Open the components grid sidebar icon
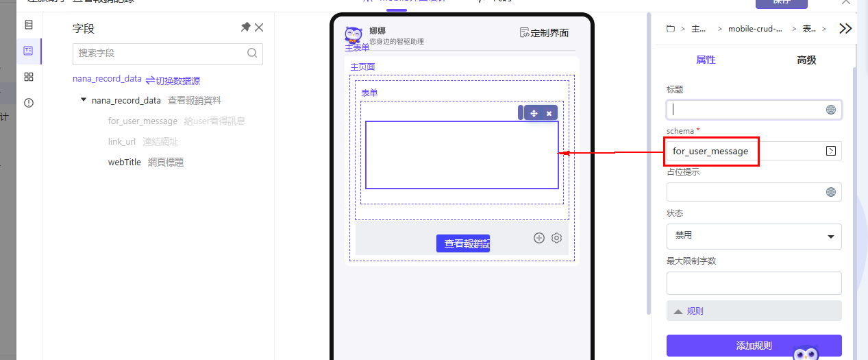The width and height of the screenshot is (868, 360). click(28, 77)
